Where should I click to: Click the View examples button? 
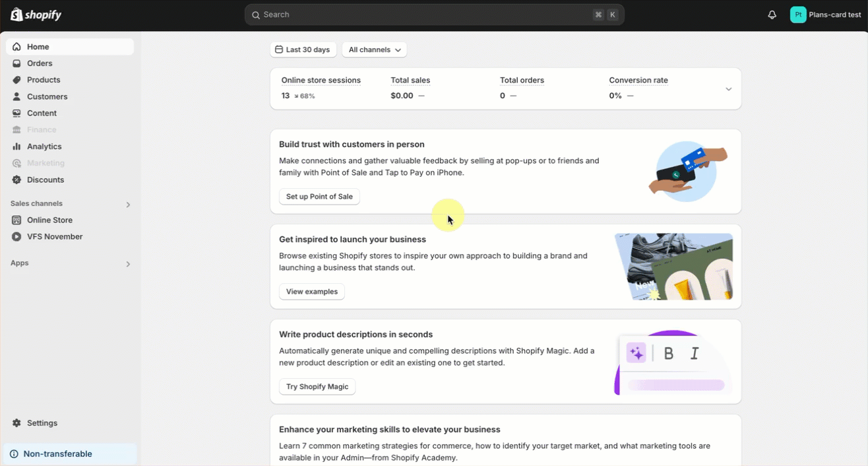pyautogui.click(x=312, y=292)
